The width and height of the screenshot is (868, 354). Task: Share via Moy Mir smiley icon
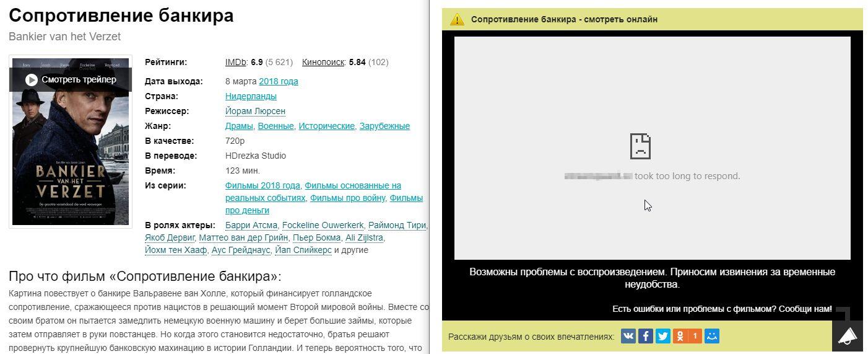tap(712, 336)
